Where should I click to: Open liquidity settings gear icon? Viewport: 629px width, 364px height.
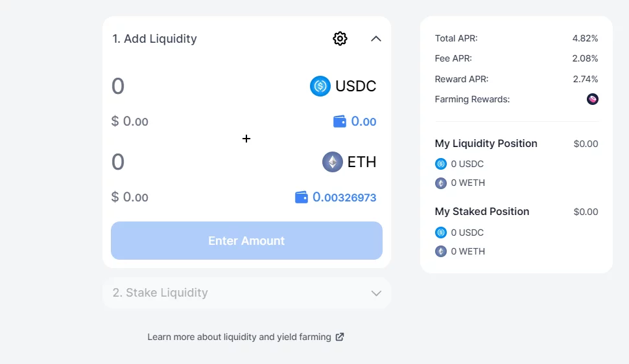[340, 39]
